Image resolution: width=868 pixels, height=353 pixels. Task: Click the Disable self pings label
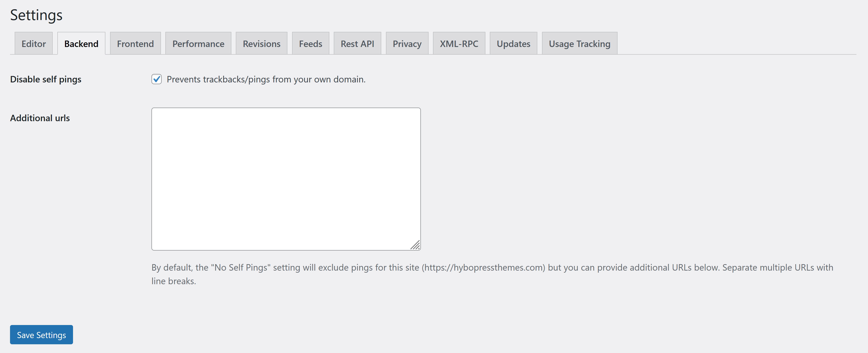click(x=46, y=79)
